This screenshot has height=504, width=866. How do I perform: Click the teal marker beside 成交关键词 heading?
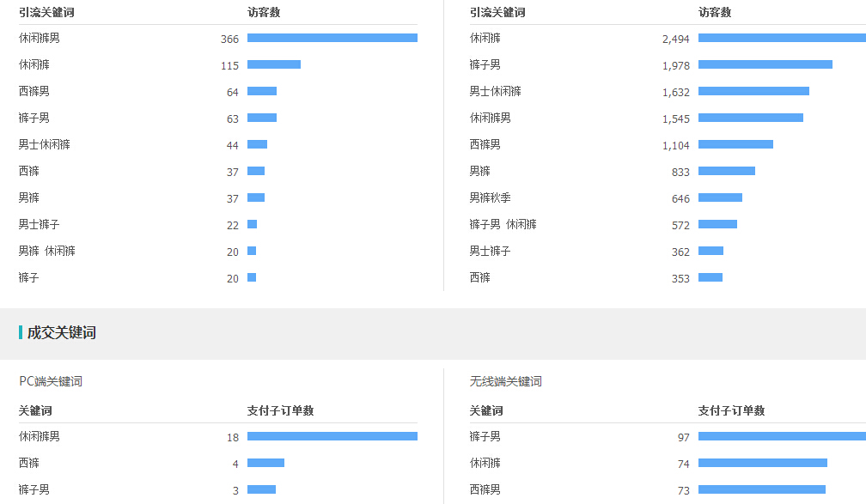[21, 332]
